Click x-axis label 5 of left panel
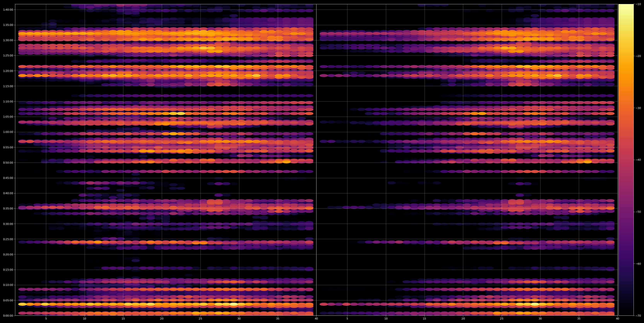644x323 pixels. pos(46,319)
